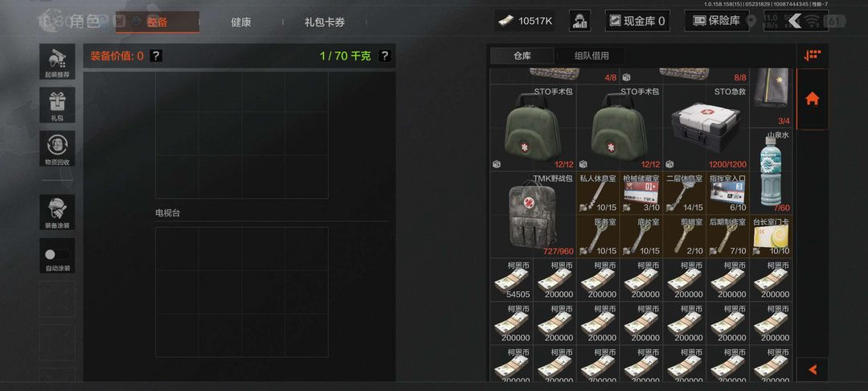Switch to the 礼包卡券 tab
This screenshot has width=868, height=391.
pyautogui.click(x=325, y=23)
